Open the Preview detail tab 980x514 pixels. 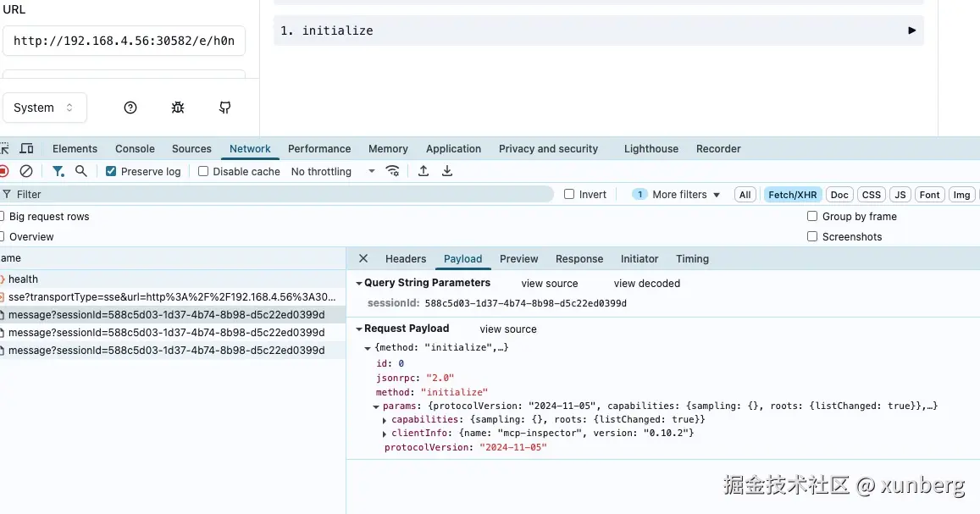click(518, 258)
